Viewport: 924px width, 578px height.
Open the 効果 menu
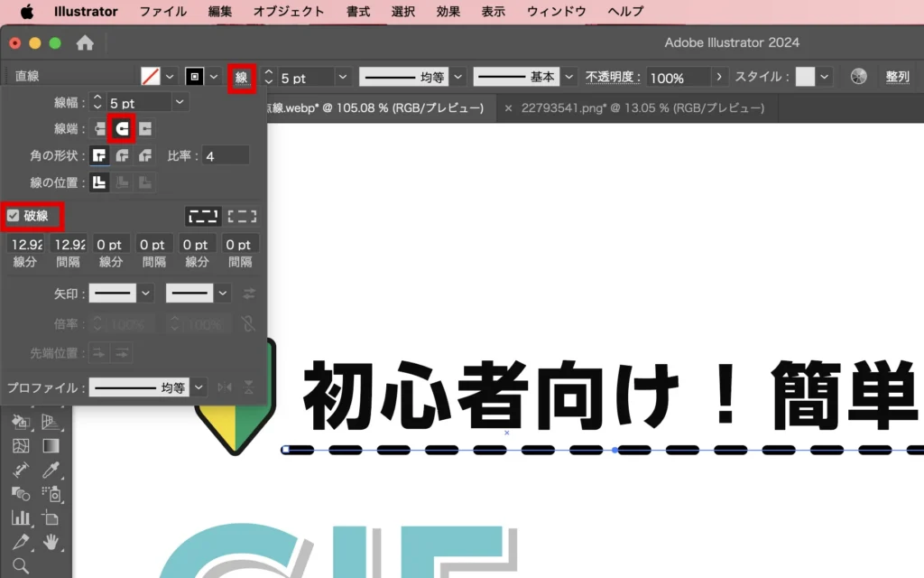[x=448, y=12]
